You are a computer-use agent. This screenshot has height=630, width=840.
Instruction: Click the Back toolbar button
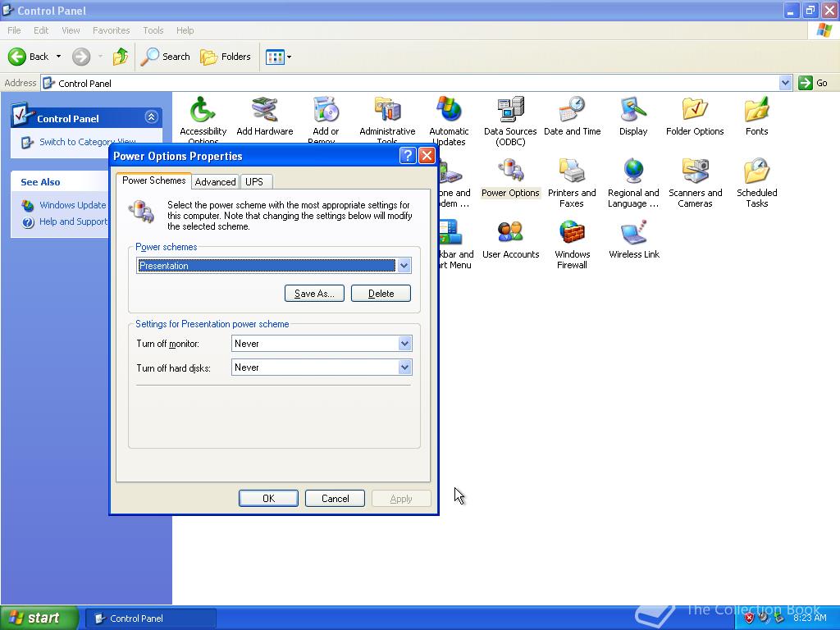pos(28,57)
